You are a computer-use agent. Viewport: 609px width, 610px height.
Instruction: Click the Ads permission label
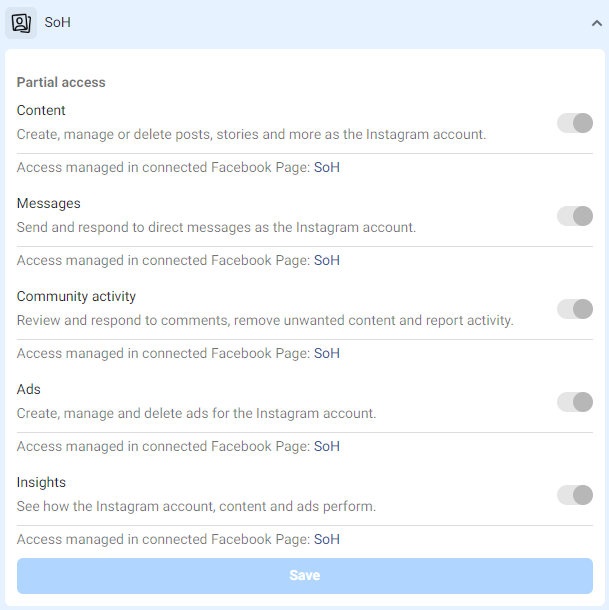29,389
